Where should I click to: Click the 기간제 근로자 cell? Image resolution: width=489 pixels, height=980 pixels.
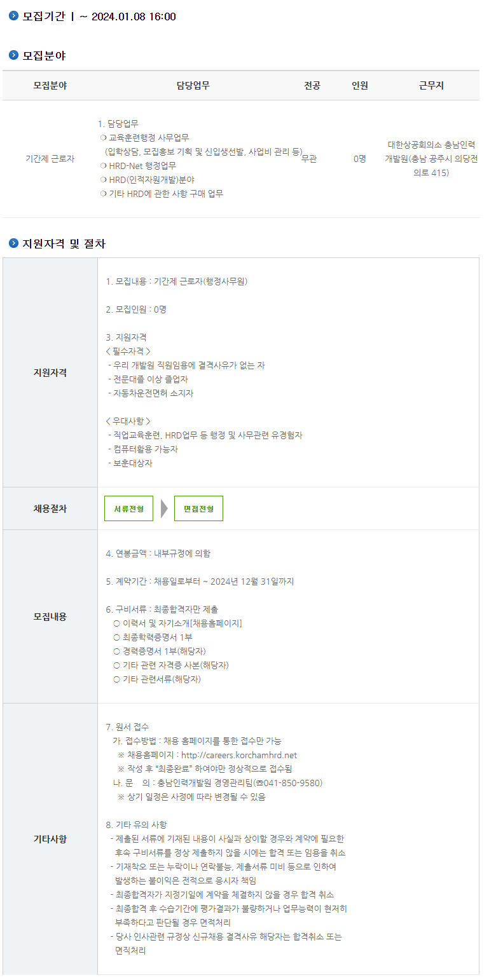50,159
